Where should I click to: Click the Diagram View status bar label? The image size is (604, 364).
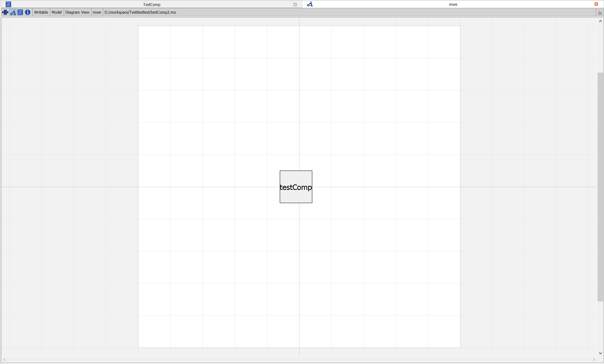click(x=77, y=12)
